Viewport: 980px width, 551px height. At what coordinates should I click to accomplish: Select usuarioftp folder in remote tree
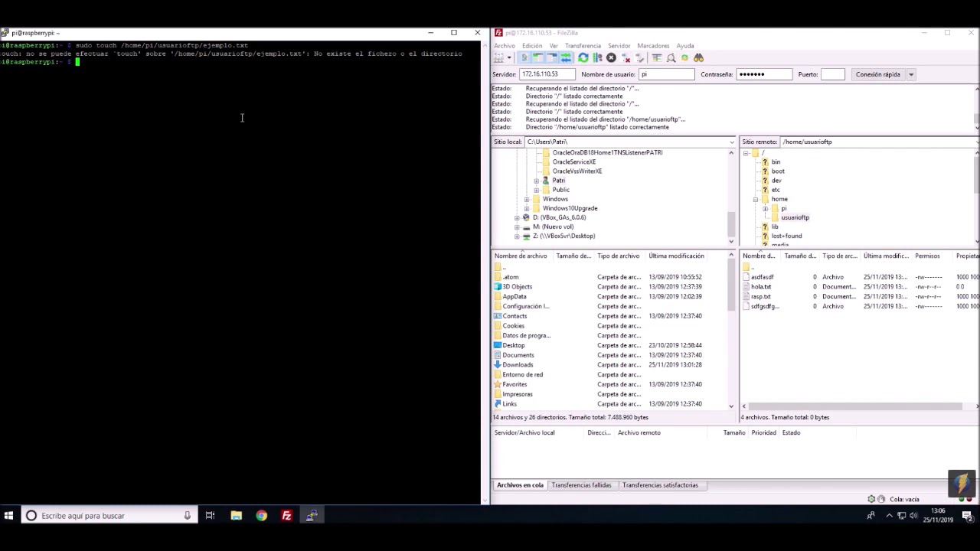(795, 217)
